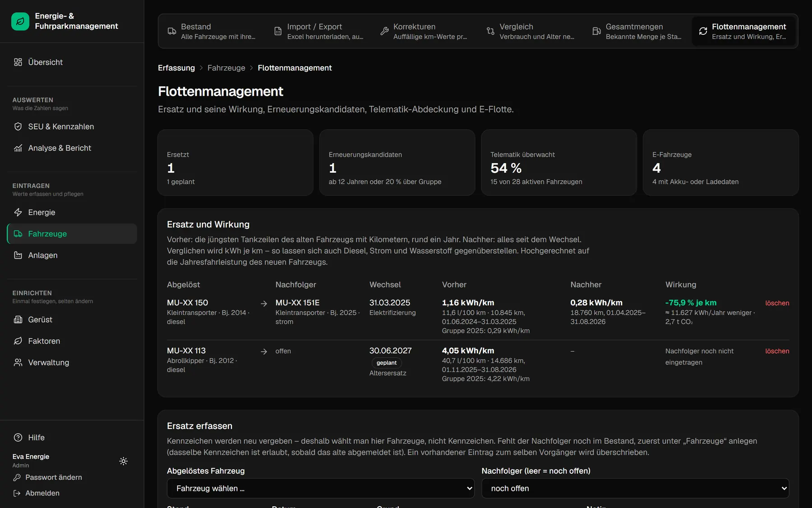Image resolution: width=812 pixels, height=508 pixels.
Task: Click the shield icon beside SEU & Kennzahlen
Action: [x=18, y=127]
